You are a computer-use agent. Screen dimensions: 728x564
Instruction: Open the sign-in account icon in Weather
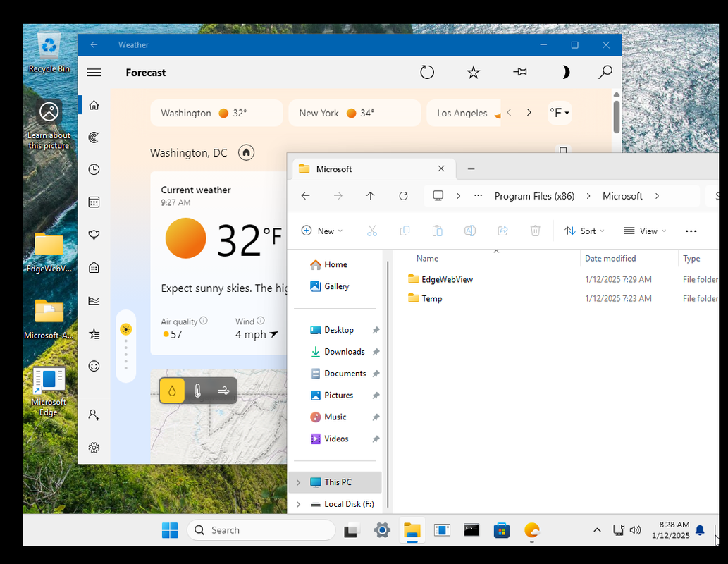(x=94, y=415)
